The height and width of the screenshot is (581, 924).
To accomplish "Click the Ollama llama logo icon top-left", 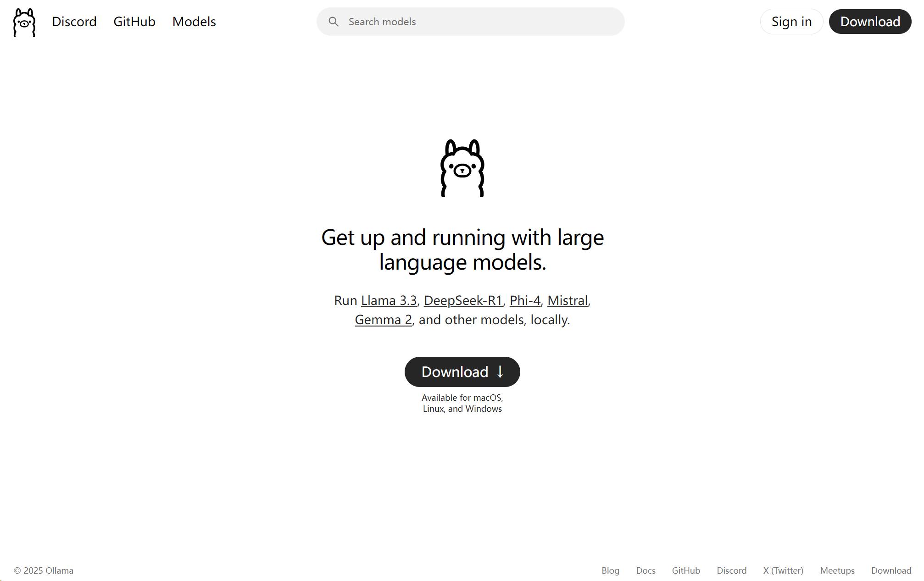I will click(23, 22).
